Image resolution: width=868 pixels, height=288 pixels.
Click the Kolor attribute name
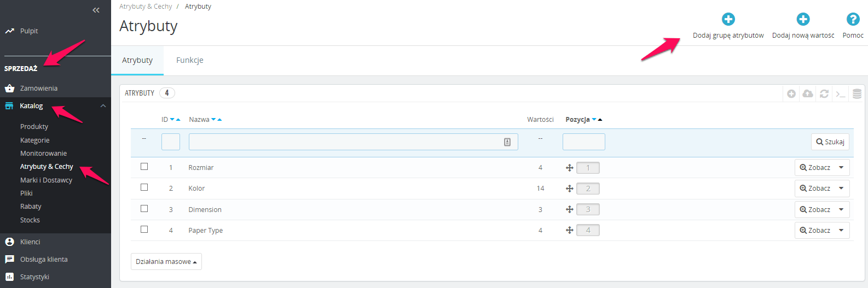(x=196, y=189)
